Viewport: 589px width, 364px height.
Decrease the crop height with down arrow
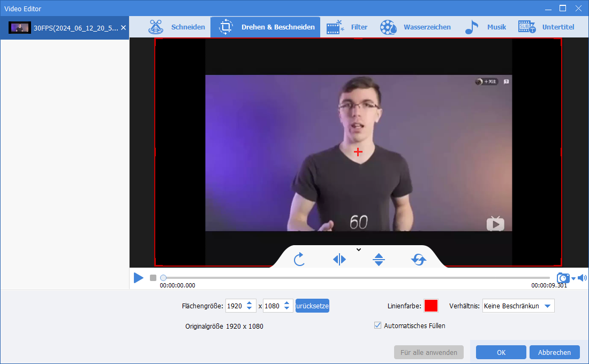pos(287,309)
